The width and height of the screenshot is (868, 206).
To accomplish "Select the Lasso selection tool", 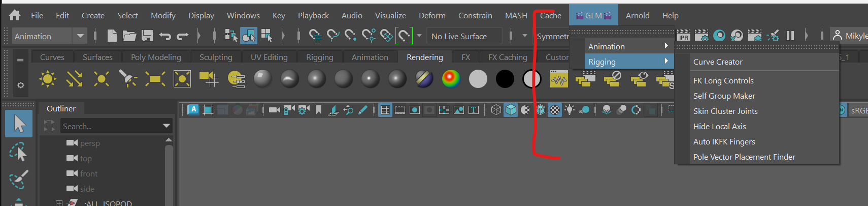I will (18, 152).
